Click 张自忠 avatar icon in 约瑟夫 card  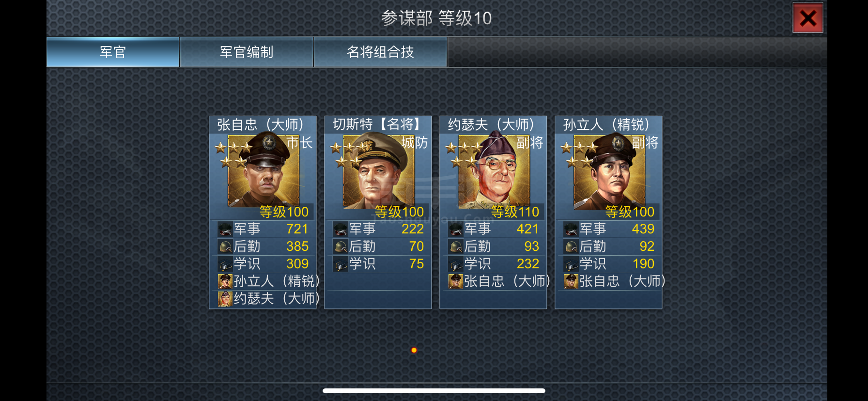click(x=455, y=281)
